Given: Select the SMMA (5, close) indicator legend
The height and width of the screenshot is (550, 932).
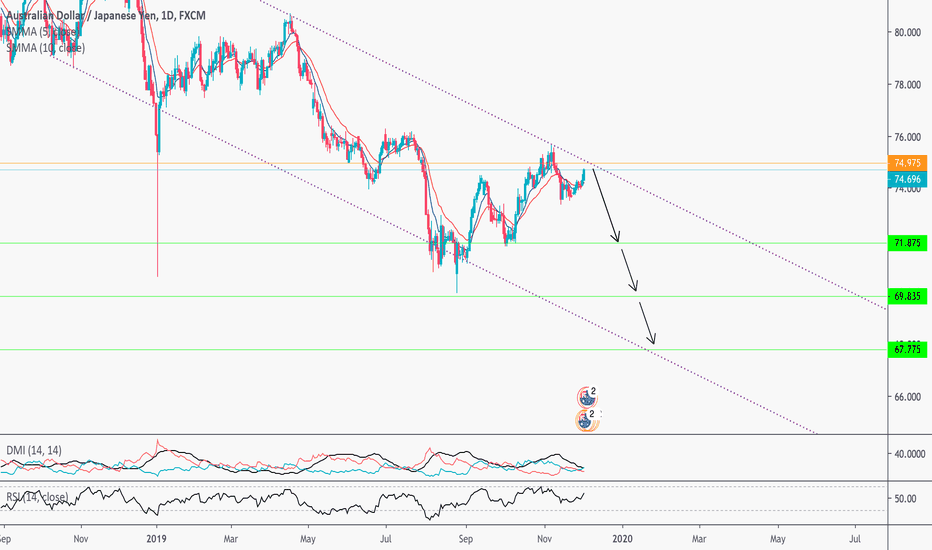Looking at the screenshot, I should coord(46,32).
